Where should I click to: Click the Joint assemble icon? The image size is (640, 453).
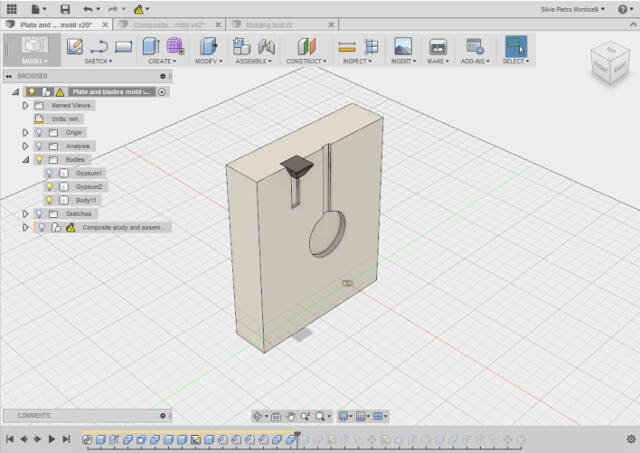click(266, 46)
